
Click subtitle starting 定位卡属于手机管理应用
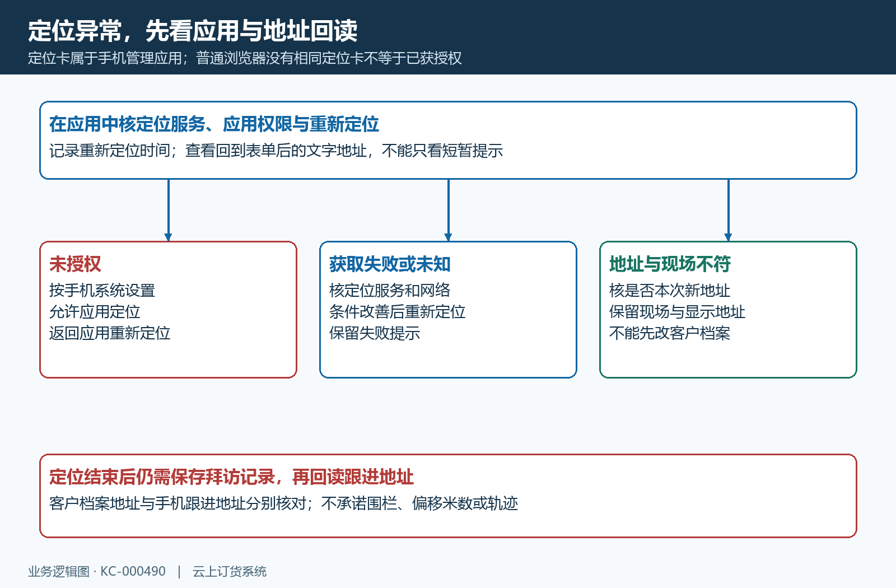[245, 58]
